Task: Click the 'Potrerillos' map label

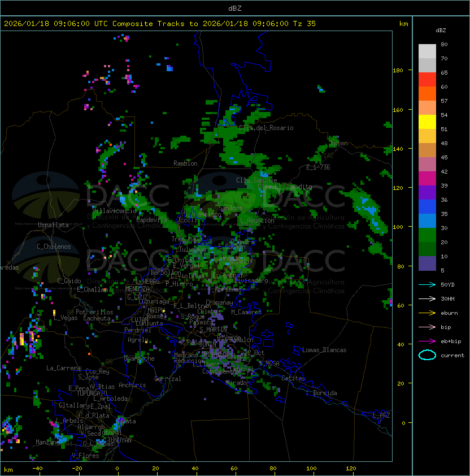Action: [x=94, y=312]
